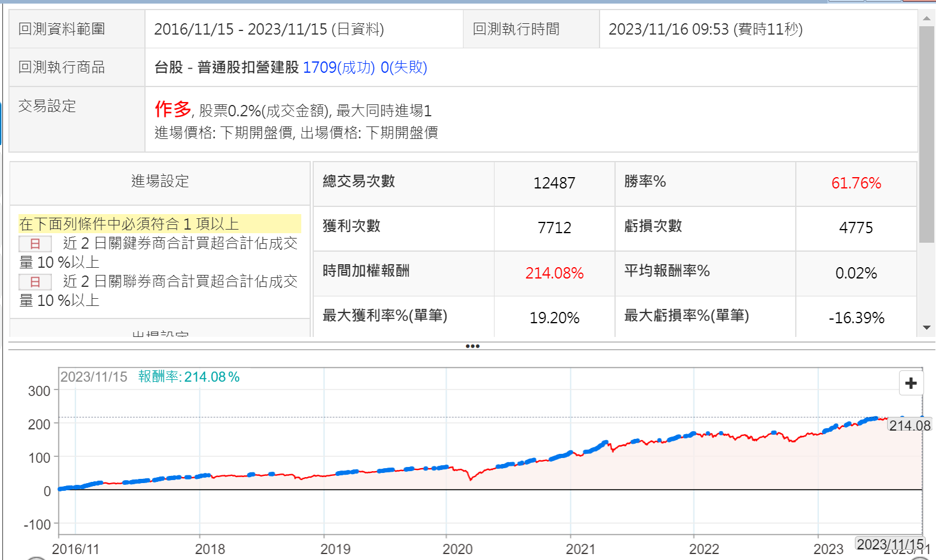The height and width of the screenshot is (560, 936).
Task: Click the vertical scrollbar thumb
Action: click(926, 134)
